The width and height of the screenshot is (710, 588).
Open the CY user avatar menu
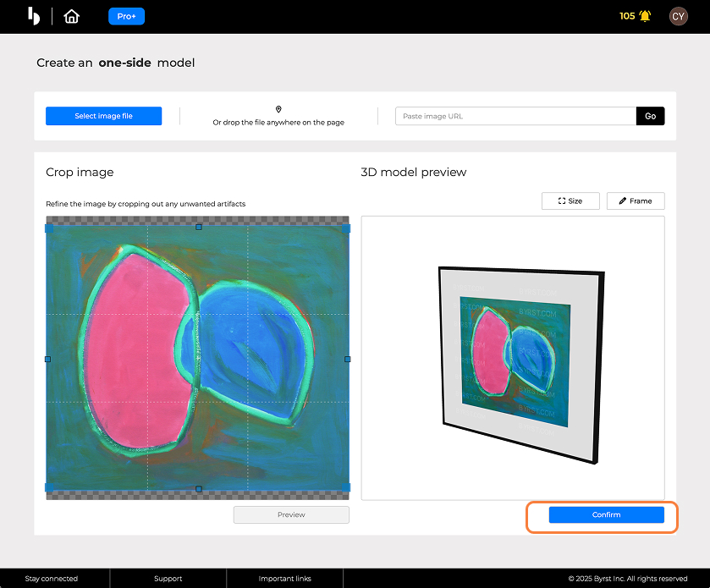click(x=678, y=16)
